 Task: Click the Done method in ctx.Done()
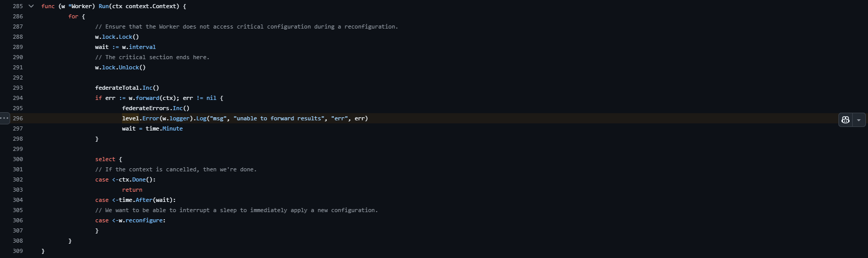point(139,179)
